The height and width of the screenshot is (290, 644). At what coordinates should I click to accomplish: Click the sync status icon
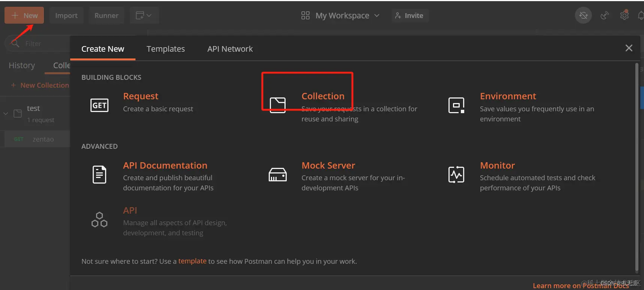[x=584, y=15]
